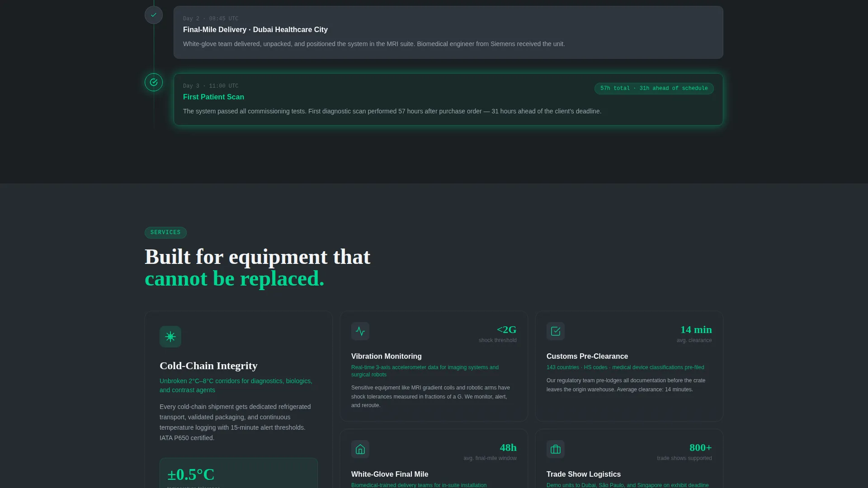This screenshot has width=868, height=488.
Task: Click the White-Glove Final Mile home icon
Action: tap(360, 449)
